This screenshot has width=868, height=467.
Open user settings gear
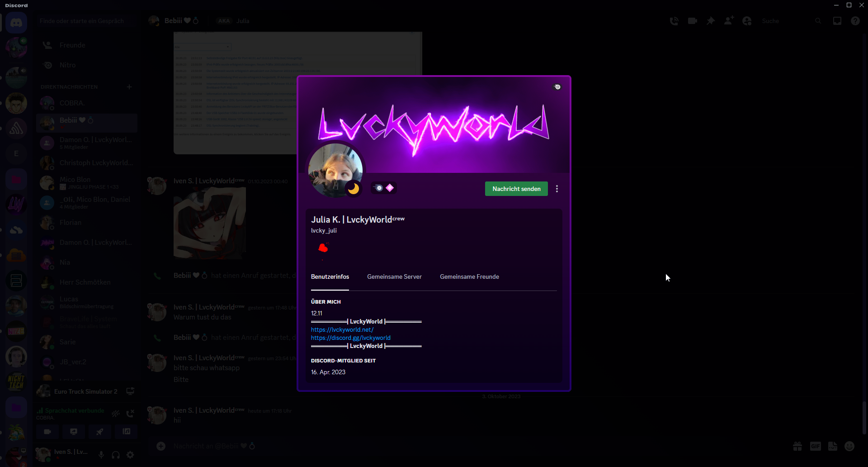pyautogui.click(x=130, y=455)
